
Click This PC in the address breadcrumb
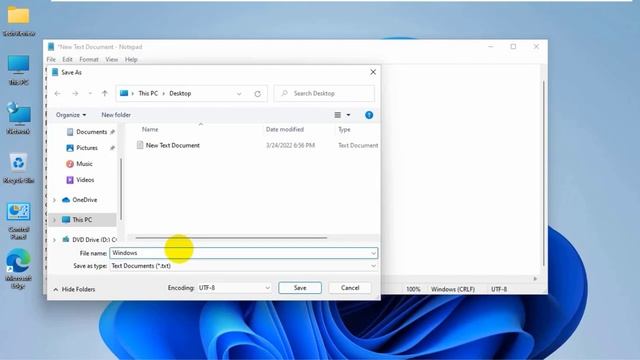tap(148, 93)
